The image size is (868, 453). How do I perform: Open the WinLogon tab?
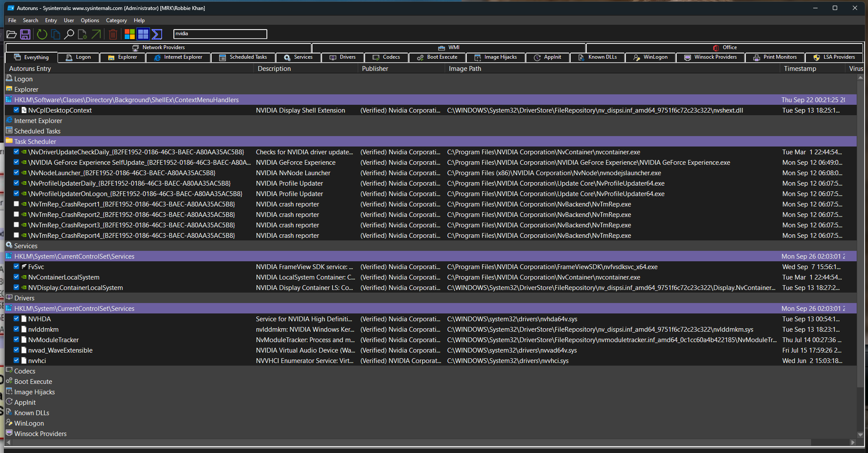(651, 57)
